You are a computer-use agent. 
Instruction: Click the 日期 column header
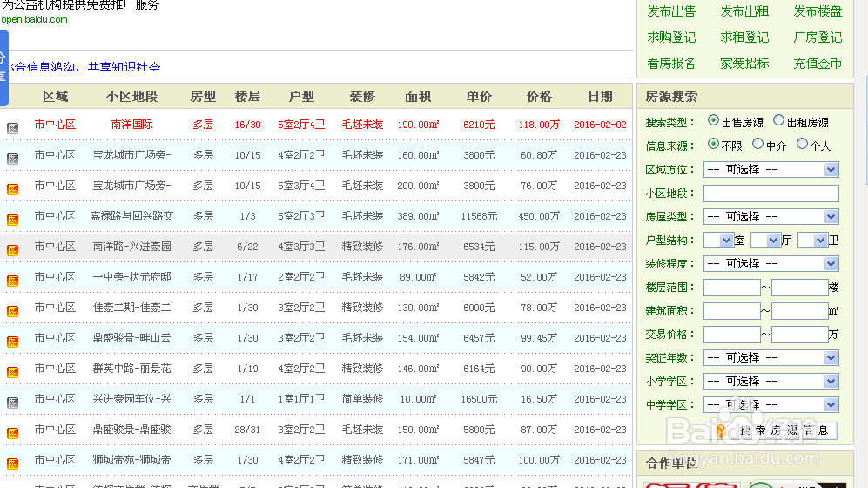click(600, 97)
